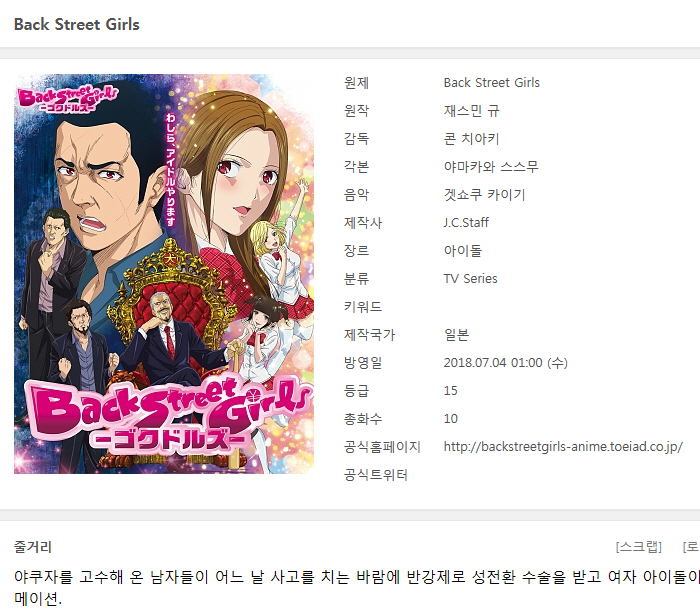Click the screenwriter name 야마카와 스스무
Image resolution: width=700 pixels, height=612 pixels.
491,167
